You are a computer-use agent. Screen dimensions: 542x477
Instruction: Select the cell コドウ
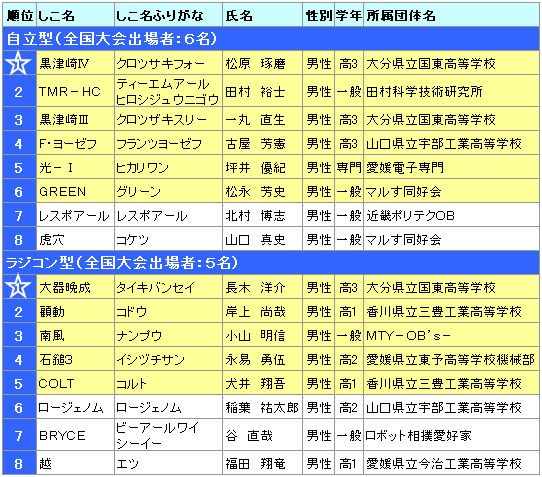click(x=168, y=311)
